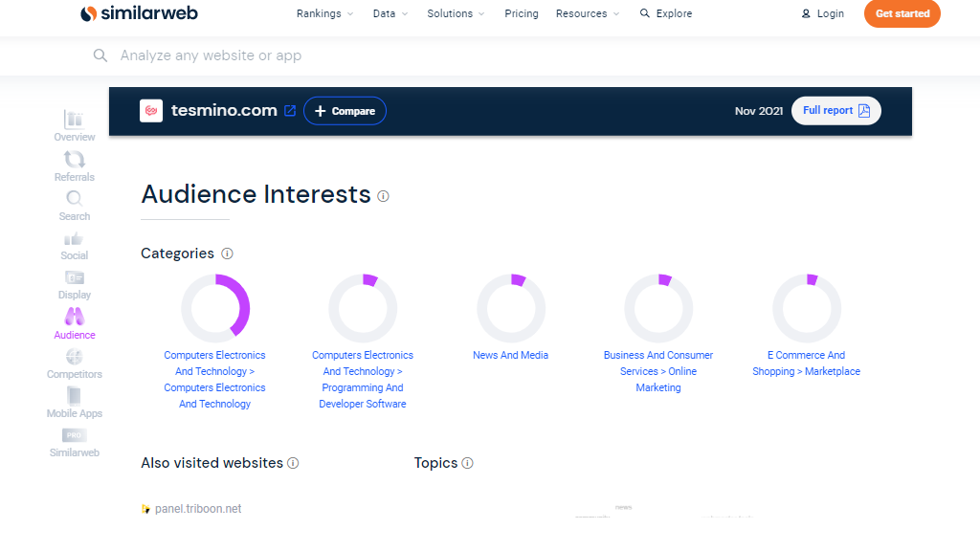The image size is (980, 551).
Task: Open the E Commerce And Shopping Marketplace link
Action: 806,363
